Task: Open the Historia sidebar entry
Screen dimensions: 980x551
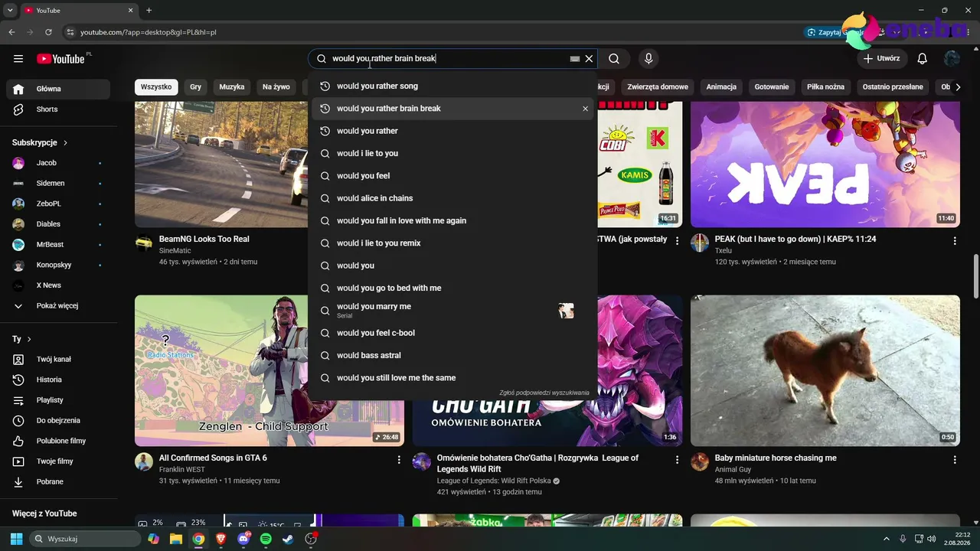Action: coord(58,380)
